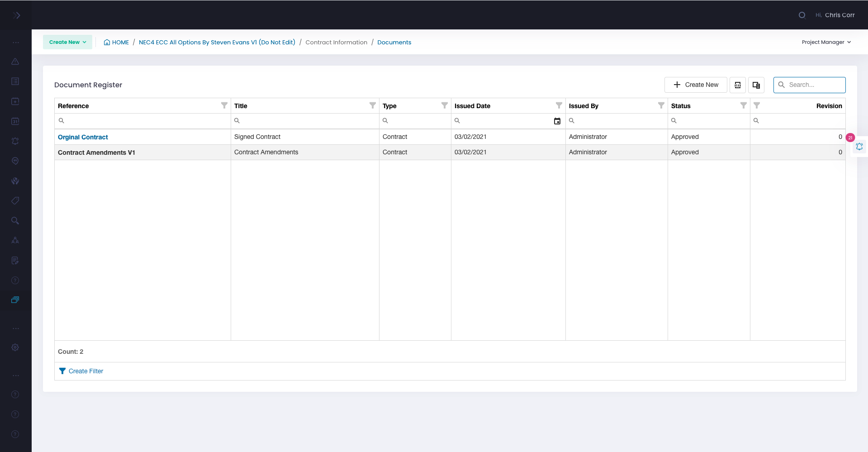Open the price tag sidebar icon
Image resolution: width=868 pixels, height=452 pixels.
click(15, 201)
